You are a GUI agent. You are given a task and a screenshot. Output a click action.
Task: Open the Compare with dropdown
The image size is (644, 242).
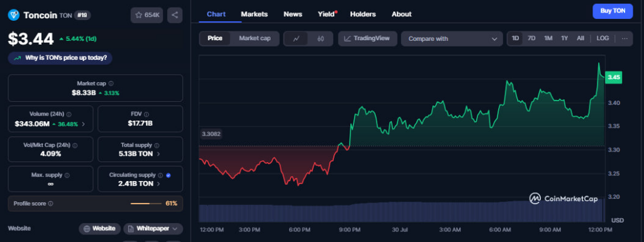click(x=452, y=38)
